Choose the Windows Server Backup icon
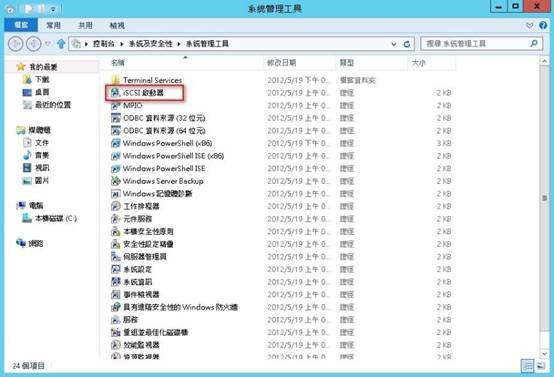 [116, 181]
